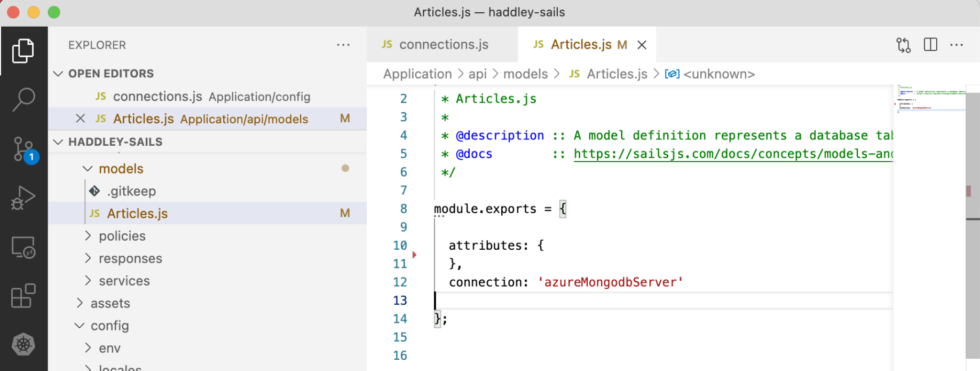
Task: Collapse the HADDLEY-SAILS folder section
Action: click(x=58, y=142)
